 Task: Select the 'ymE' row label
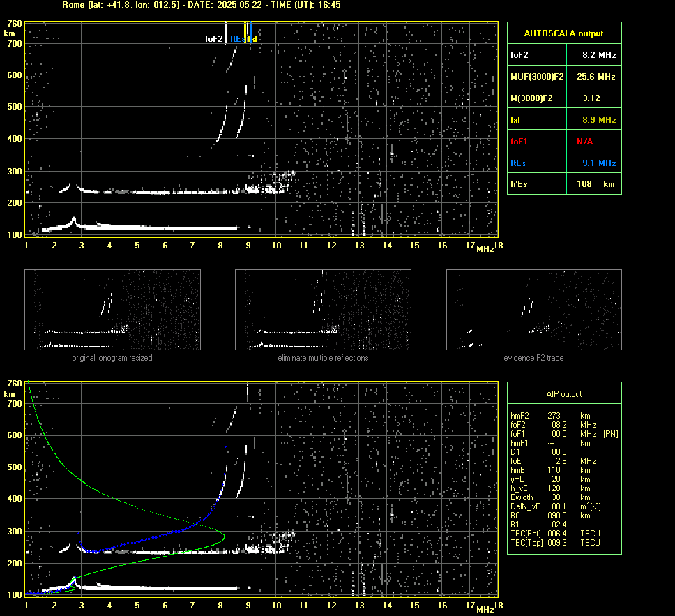pyautogui.click(x=517, y=479)
